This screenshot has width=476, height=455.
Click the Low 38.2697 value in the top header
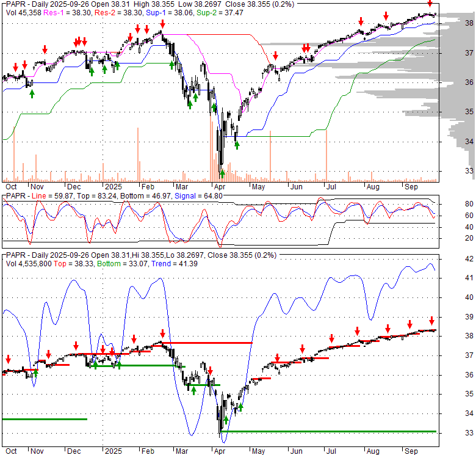point(202,4)
